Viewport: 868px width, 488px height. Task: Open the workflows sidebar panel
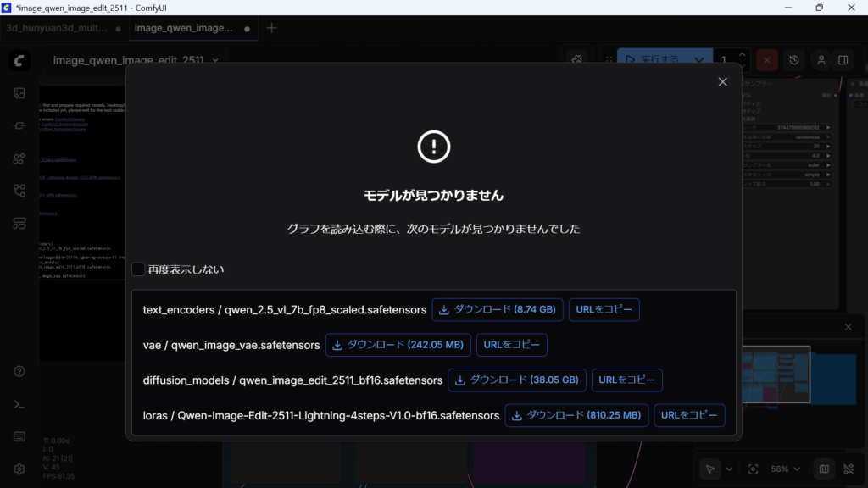coord(19,191)
